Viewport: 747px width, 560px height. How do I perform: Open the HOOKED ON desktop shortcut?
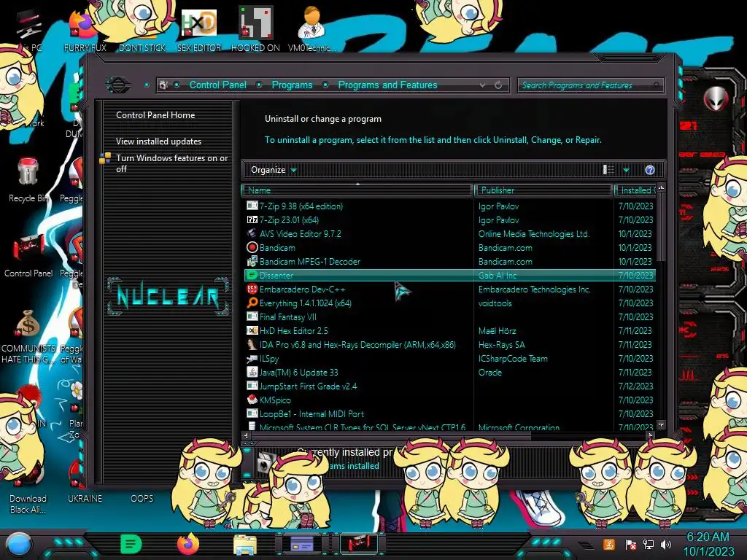pos(255,30)
